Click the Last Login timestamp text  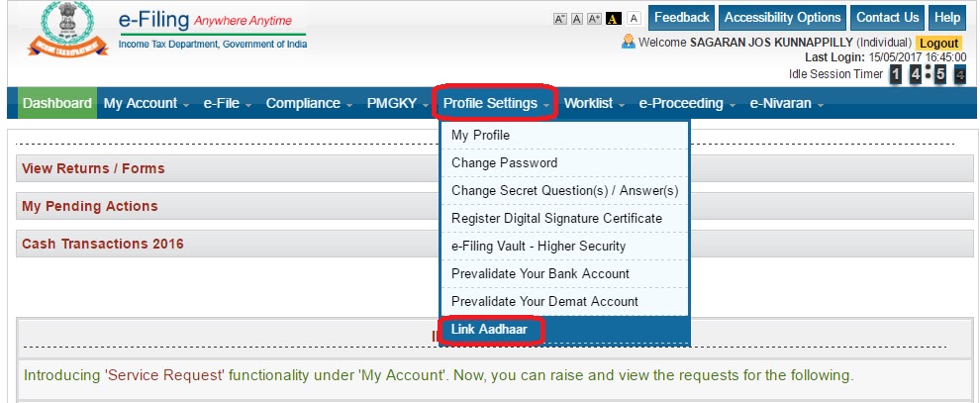pos(886,57)
